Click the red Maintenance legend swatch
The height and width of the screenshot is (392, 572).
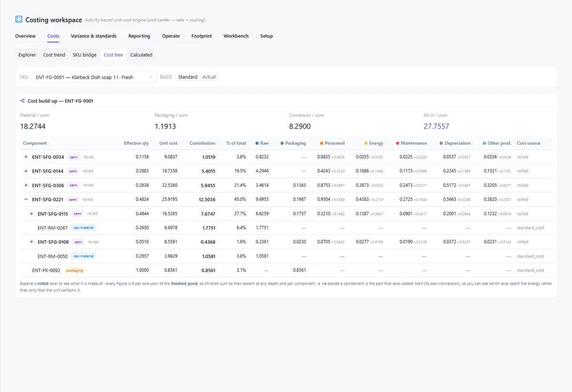click(398, 143)
